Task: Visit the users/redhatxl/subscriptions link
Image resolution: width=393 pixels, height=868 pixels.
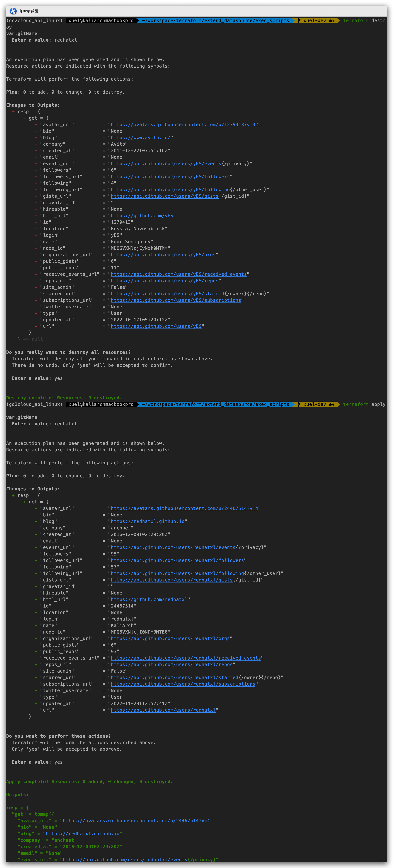Action: point(183,684)
